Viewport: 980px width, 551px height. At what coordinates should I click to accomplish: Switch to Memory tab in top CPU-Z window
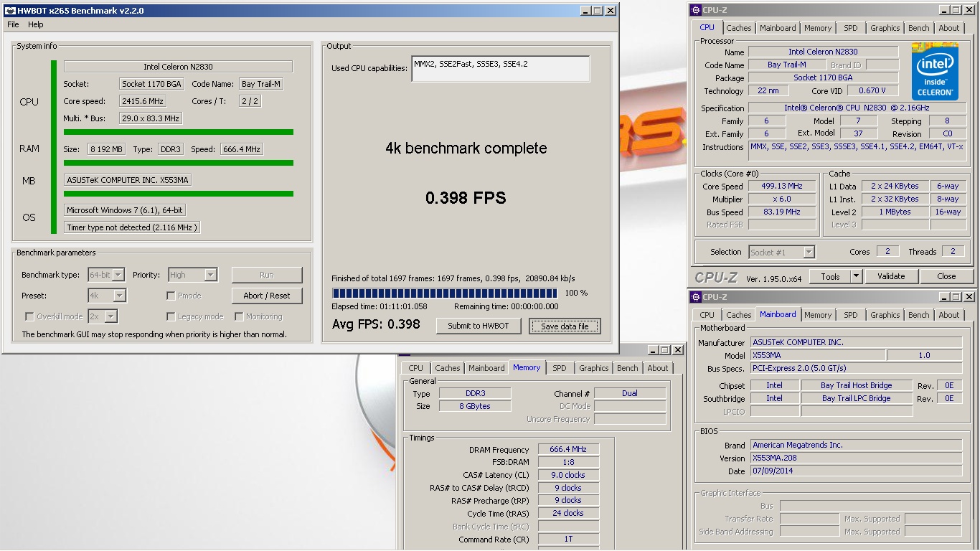818,28
